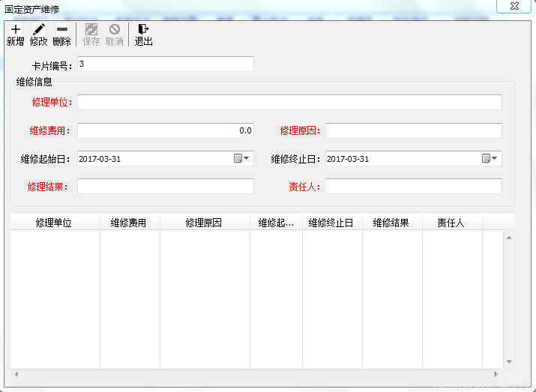The image size is (536, 392).
Task: Close the 固定资产维修 window
Action: tap(516, 5)
